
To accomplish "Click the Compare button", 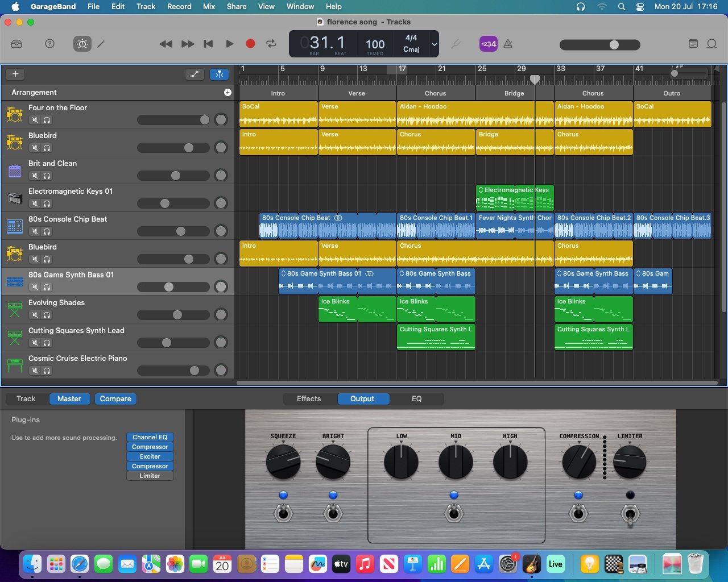I will [115, 398].
